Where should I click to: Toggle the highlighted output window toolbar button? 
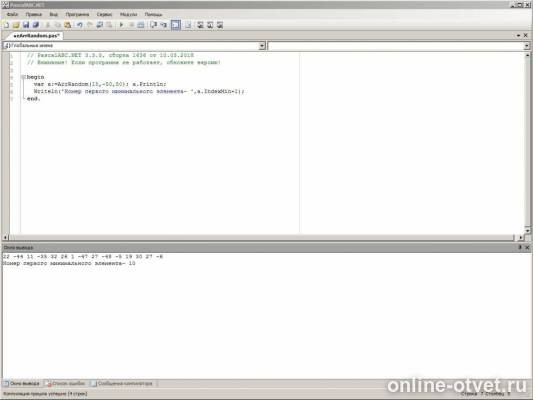pyautogui.click(x=176, y=25)
